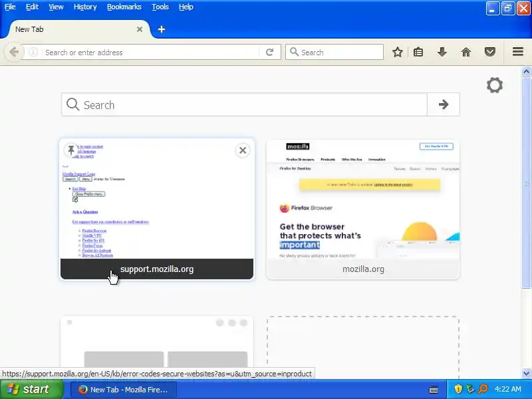Open the View menu

pos(56,7)
